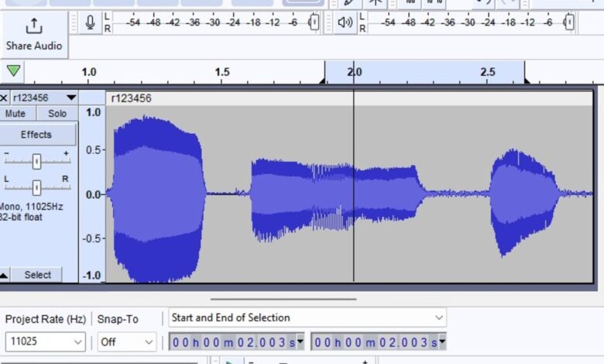Solo the r123456 track
The image size is (604, 364).
click(x=57, y=114)
